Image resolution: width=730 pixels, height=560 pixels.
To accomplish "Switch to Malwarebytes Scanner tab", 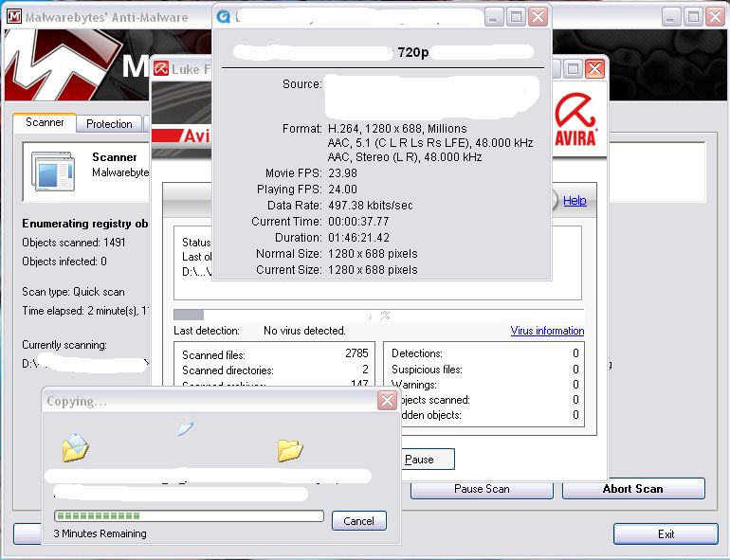I will click(x=45, y=122).
